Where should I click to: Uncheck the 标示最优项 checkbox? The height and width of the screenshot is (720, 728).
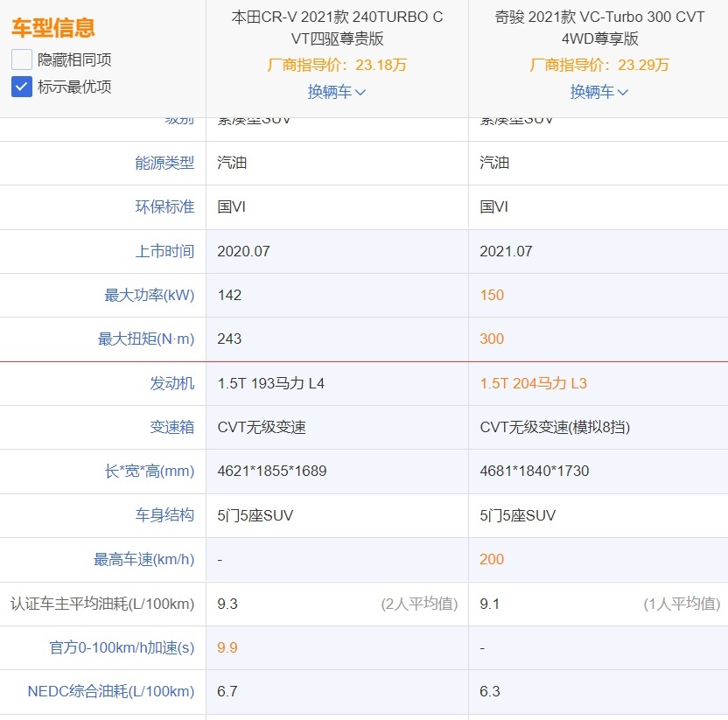pos(22,87)
